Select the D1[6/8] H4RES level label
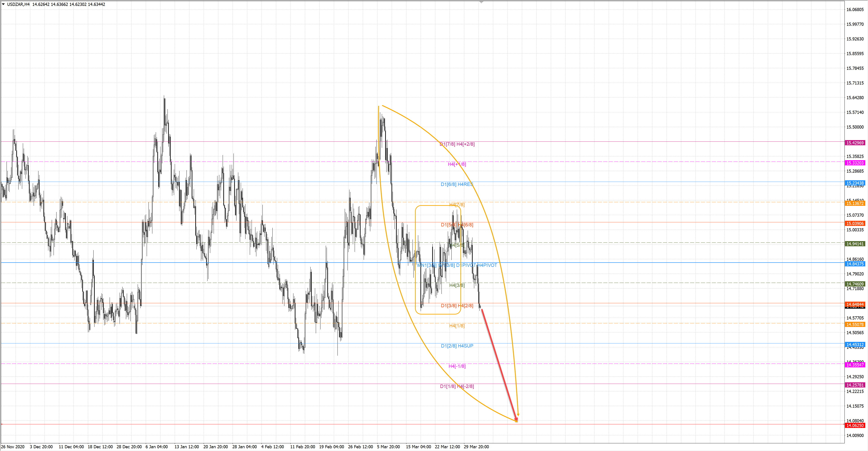This screenshot has width=868, height=451. pos(457,185)
